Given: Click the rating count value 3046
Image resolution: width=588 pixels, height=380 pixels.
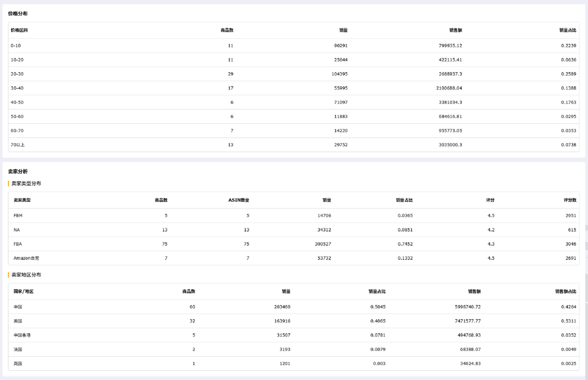Looking at the screenshot, I should pyautogui.click(x=571, y=244).
